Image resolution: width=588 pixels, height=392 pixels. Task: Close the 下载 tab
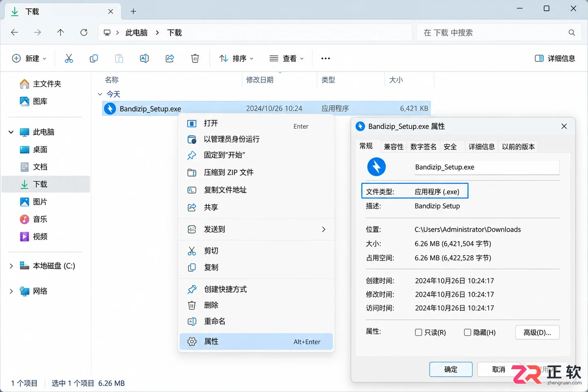click(111, 11)
